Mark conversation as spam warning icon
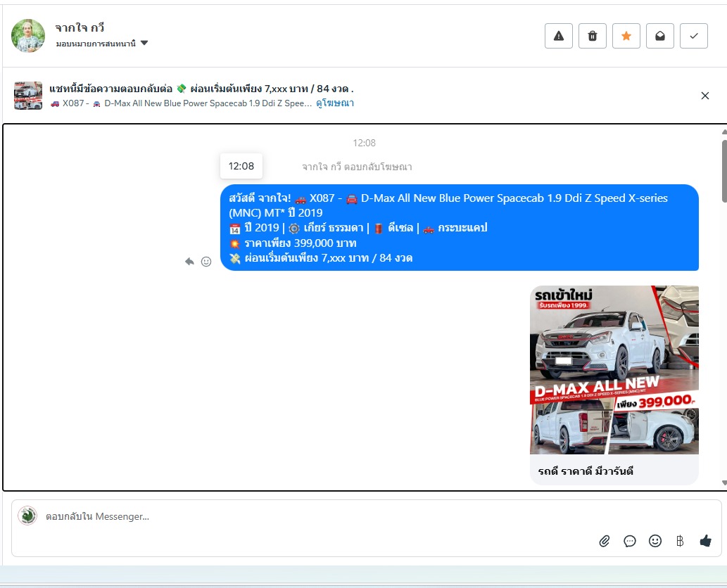The height and width of the screenshot is (588, 727). coord(559,36)
